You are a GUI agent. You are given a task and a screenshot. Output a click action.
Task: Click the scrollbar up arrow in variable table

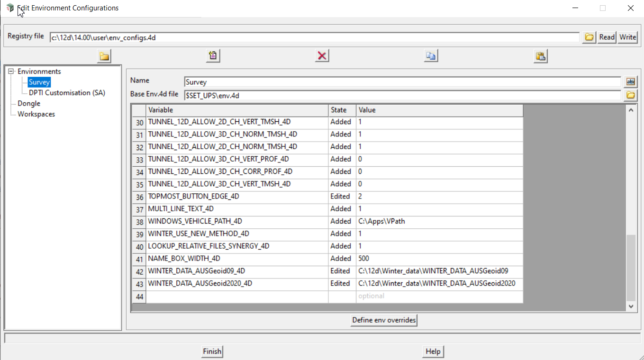630,110
